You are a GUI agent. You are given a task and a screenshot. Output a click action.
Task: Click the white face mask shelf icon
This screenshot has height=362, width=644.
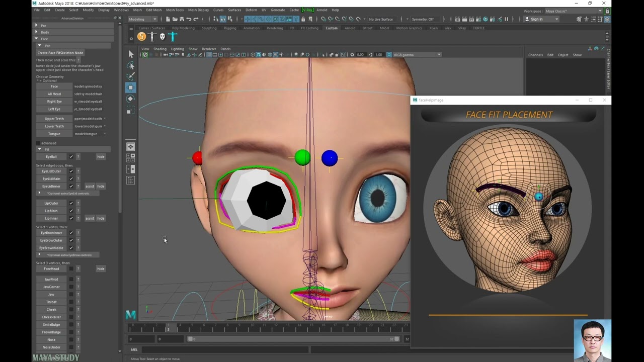tap(162, 37)
